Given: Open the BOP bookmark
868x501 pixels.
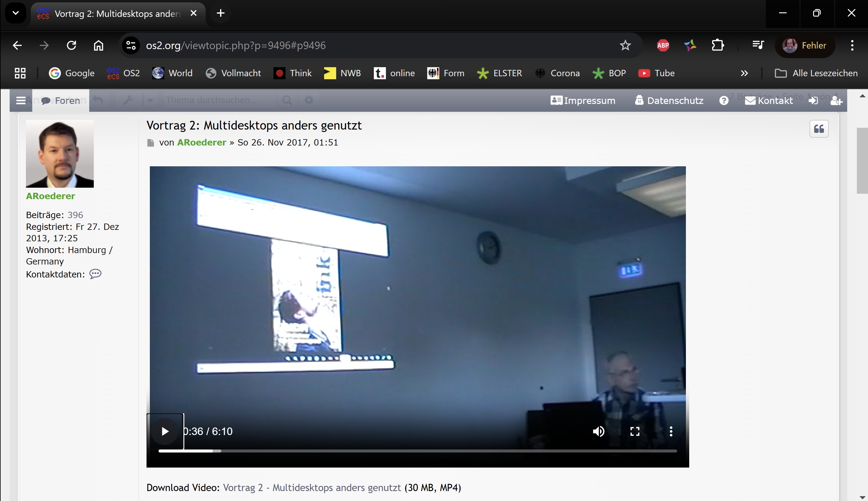Looking at the screenshot, I should 609,73.
